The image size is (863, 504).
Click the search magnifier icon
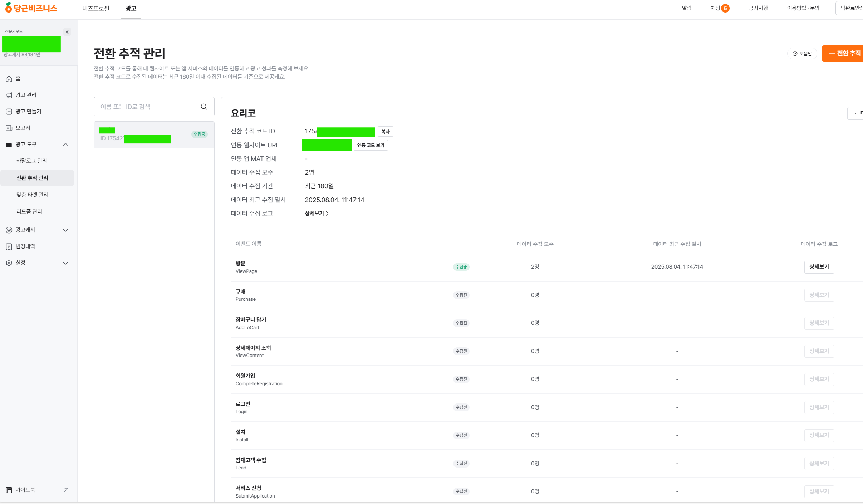pos(204,107)
